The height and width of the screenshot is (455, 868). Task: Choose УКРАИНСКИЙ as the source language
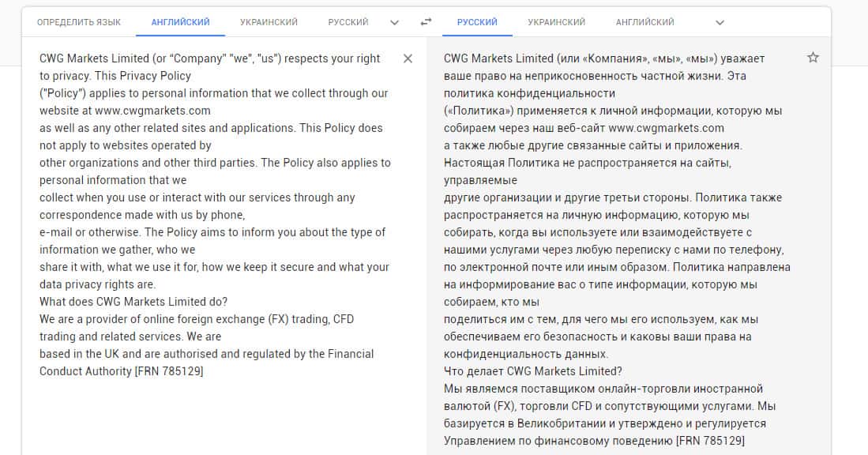coord(270,22)
